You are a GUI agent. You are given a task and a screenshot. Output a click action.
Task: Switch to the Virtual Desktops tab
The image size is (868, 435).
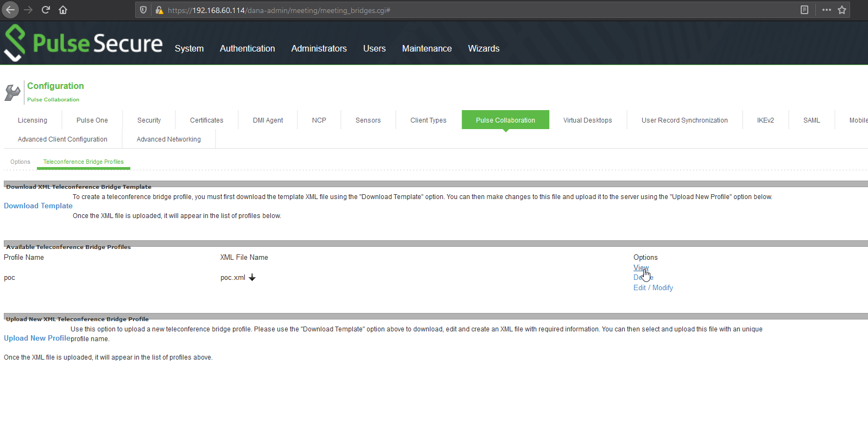[587, 120]
